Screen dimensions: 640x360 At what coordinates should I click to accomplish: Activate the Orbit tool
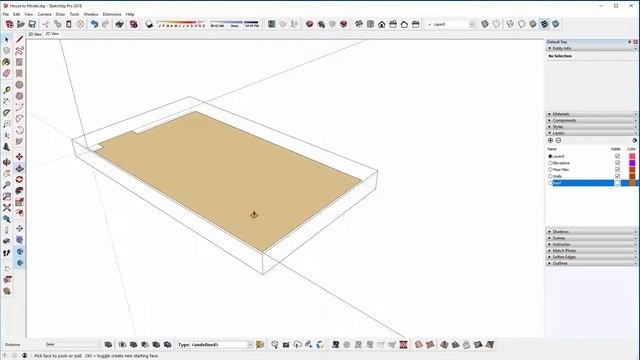pyautogui.click(x=7, y=162)
